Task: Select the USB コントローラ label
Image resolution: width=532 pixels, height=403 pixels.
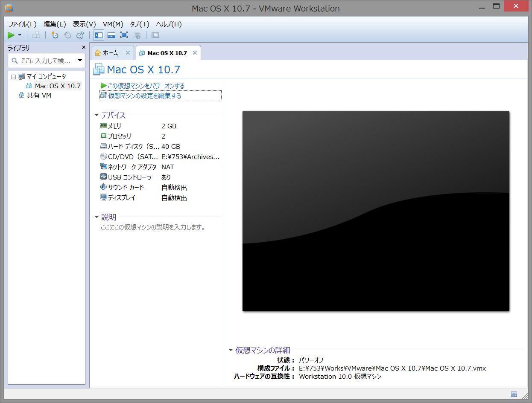Action: point(130,177)
